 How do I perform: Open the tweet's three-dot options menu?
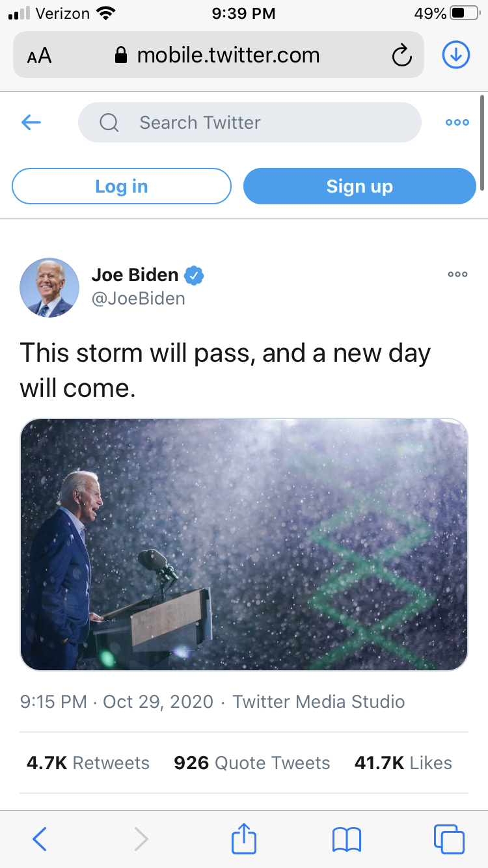click(x=457, y=275)
